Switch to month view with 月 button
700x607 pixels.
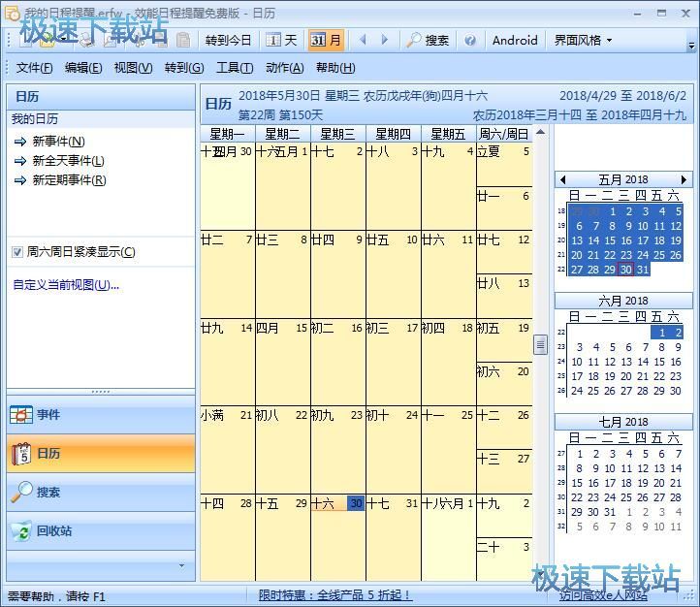point(326,40)
